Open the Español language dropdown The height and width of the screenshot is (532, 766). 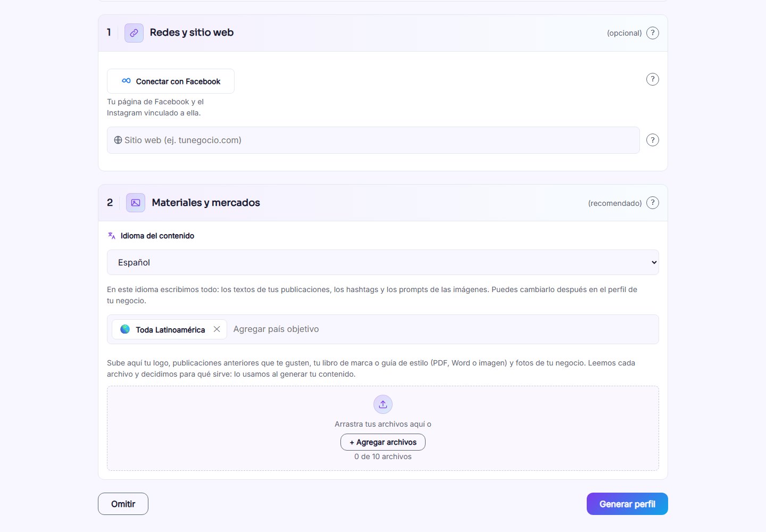[383, 262]
